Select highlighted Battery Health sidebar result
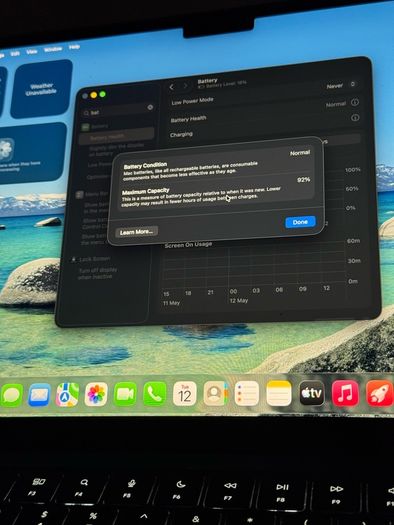The width and height of the screenshot is (394, 525). click(116, 137)
